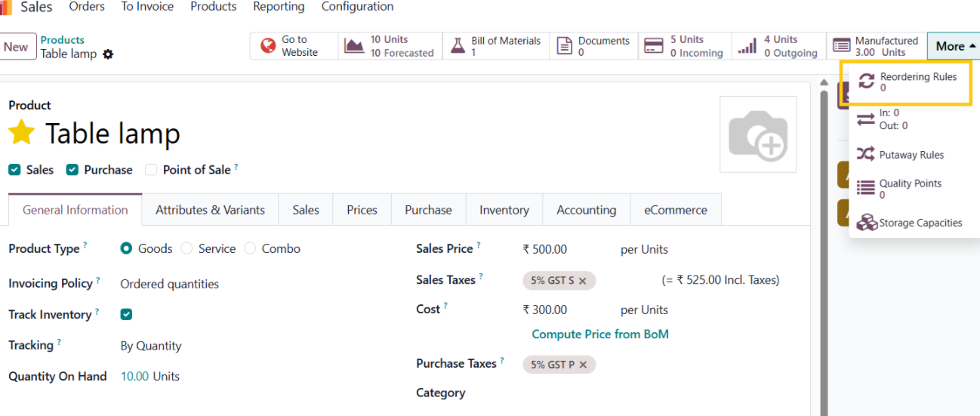Click the Putaway Rules shuffle icon
The image size is (980, 416).
pos(866,155)
